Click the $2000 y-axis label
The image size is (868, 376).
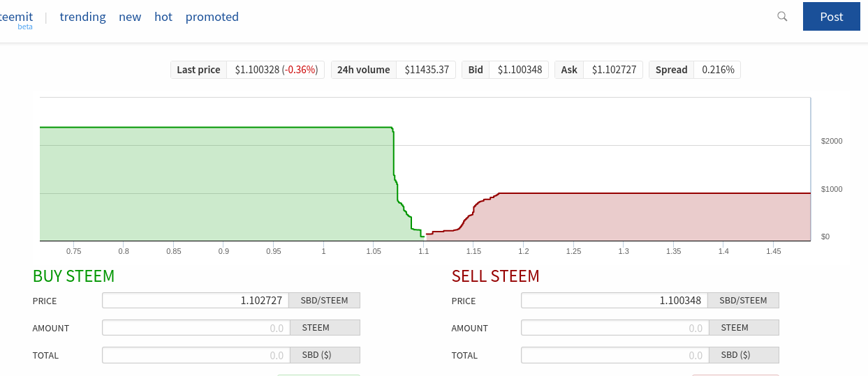pos(832,141)
